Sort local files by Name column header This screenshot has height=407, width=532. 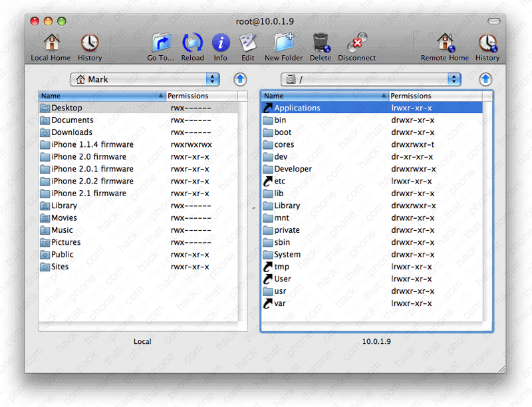(x=101, y=96)
